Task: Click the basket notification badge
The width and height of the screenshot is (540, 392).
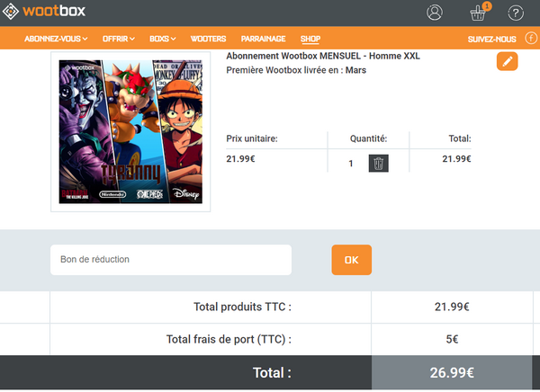Action: point(487,6)
